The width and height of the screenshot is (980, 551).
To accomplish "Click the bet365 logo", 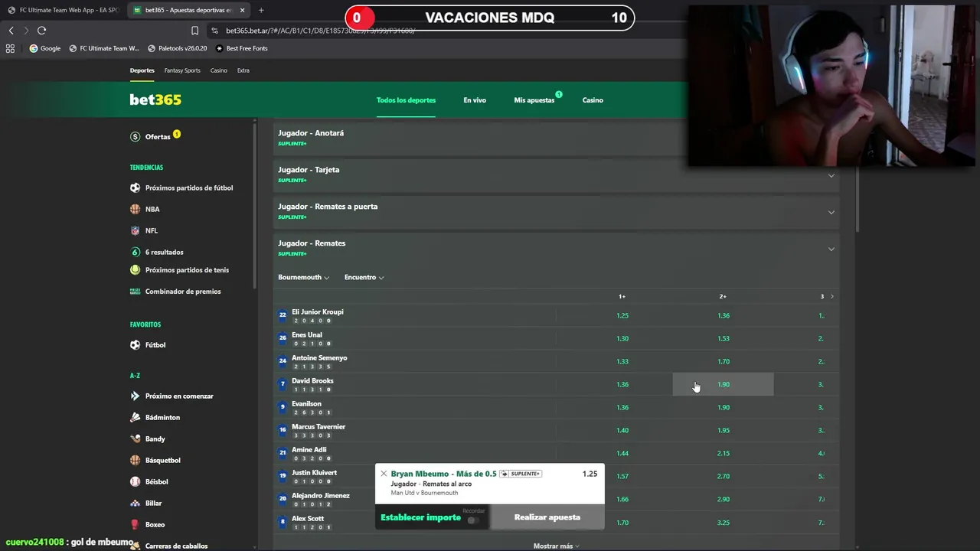I will click(155, 99).
